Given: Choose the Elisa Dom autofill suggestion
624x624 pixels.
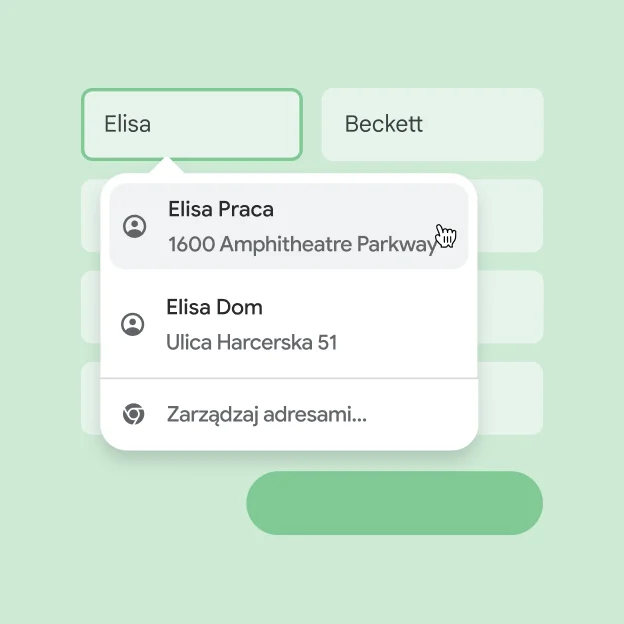Looking at the screenshot, I should coord(288,324).
